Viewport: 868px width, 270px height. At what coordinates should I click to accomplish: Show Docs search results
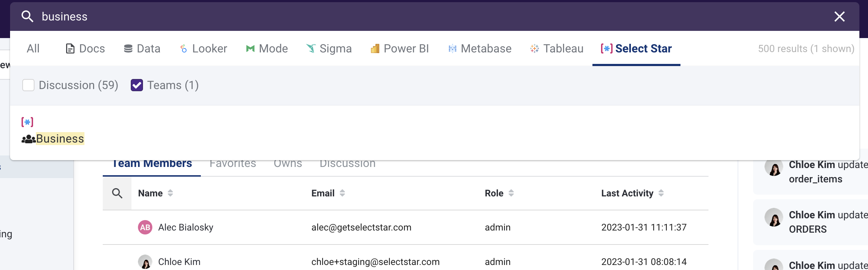85,48
